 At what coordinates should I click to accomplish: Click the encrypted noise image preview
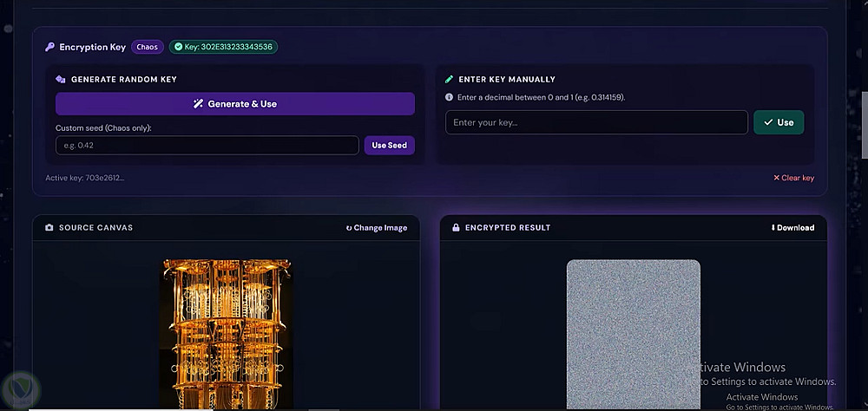[634, 334]
